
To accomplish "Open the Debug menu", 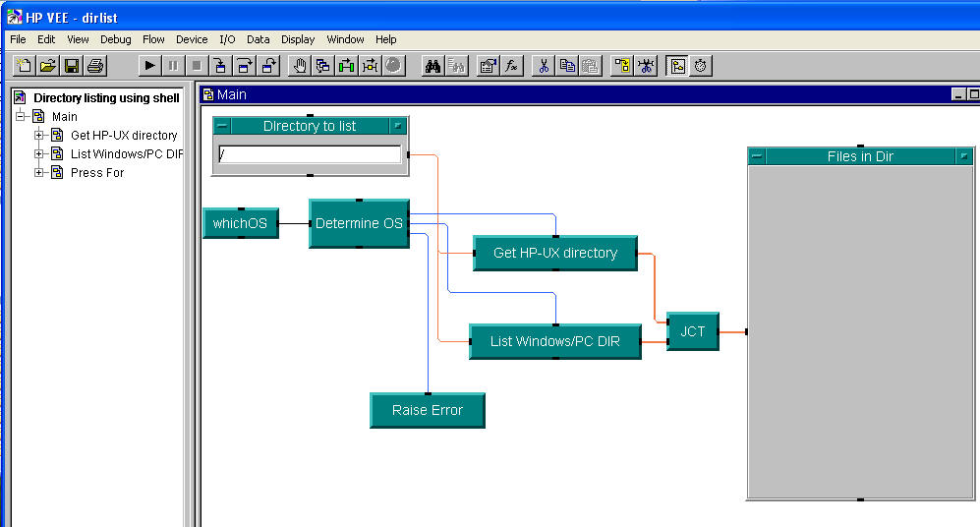I will (115, 39).
